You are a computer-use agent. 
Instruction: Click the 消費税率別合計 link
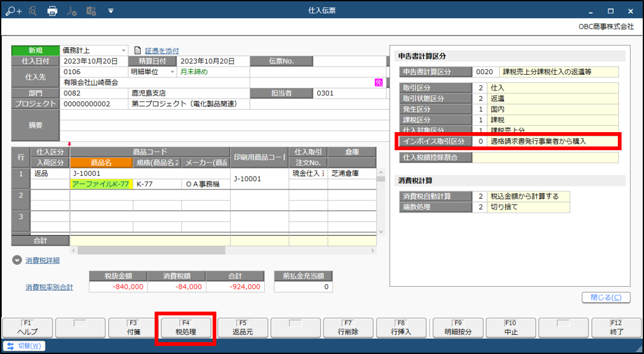coord(49,287)
